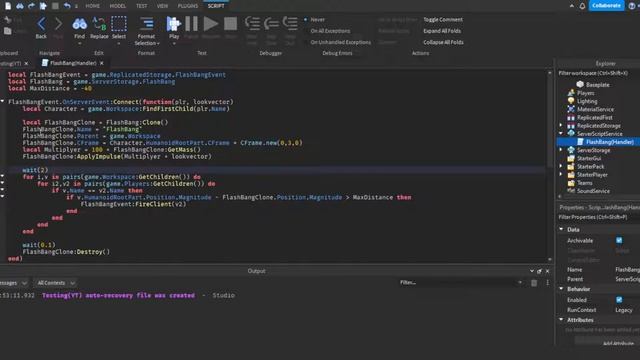The height and width of the screenshot is (360, 640).
Task: Click the binoculars icon in quick-access bar
Action: pyautogui.click(x=19, y=6)
